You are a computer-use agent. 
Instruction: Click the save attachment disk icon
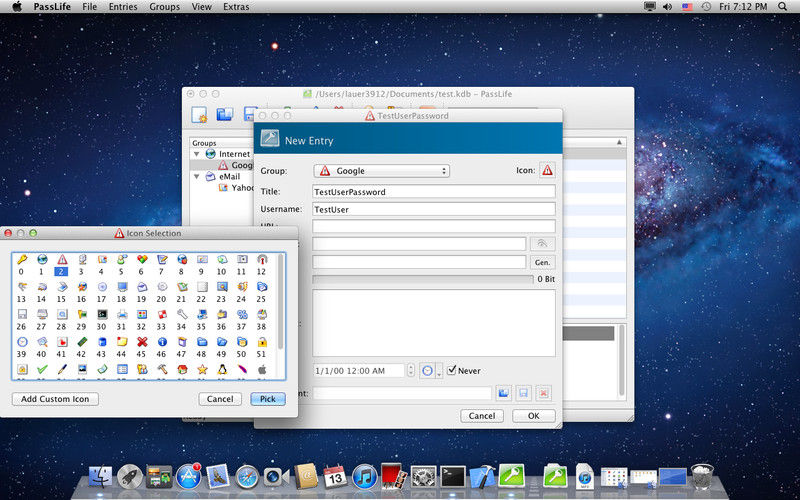(x=523, y=393)
